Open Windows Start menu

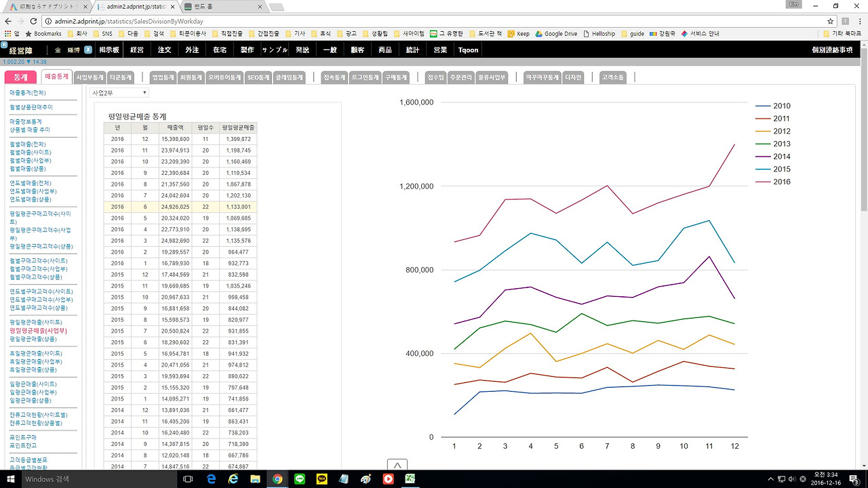(9, 479)
